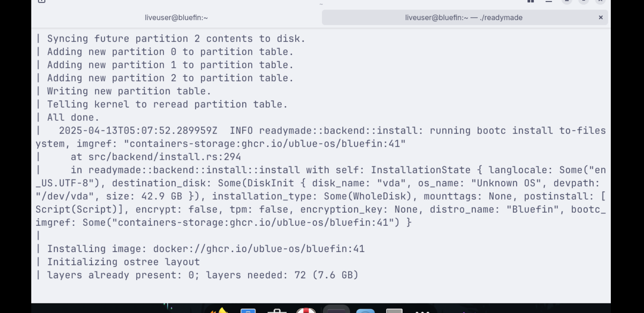644x313 pixels.
Task: Close the ./readymade tab
Action: (x=601, y=17)
